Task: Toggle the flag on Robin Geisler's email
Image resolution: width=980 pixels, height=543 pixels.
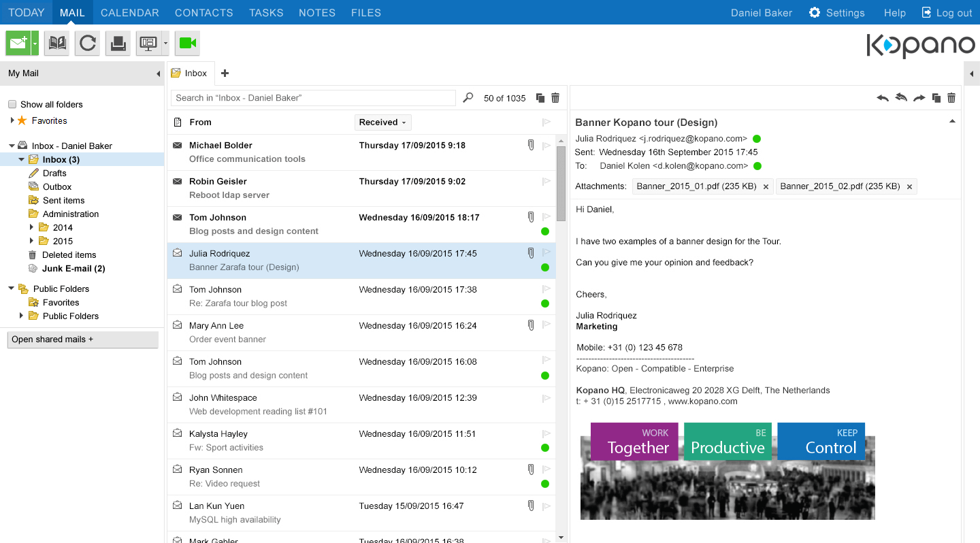Action: click(546, 182)
